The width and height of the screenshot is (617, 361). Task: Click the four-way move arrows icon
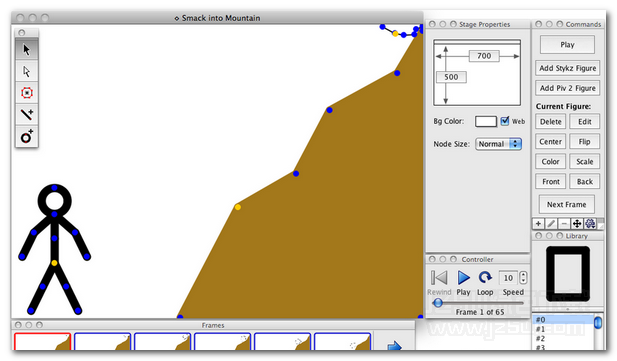coord(577,224)
